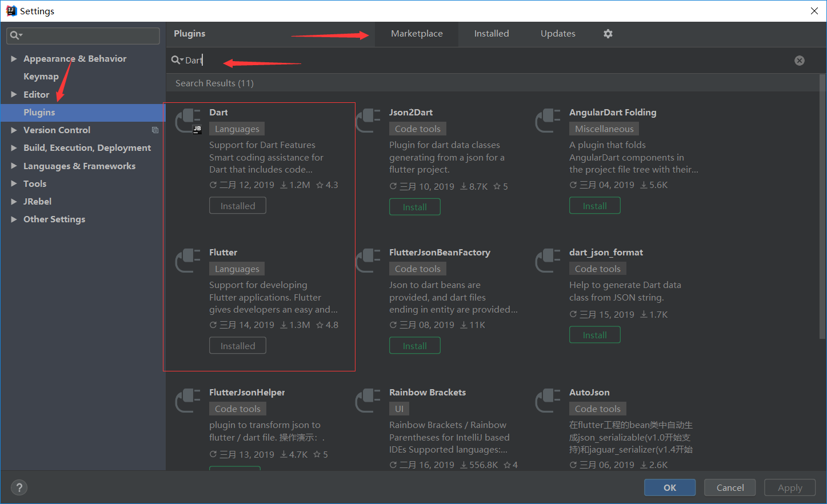
Task: Focus the plugin search field containing Dart
Action: pyautogui.click(x=486, y=61)
